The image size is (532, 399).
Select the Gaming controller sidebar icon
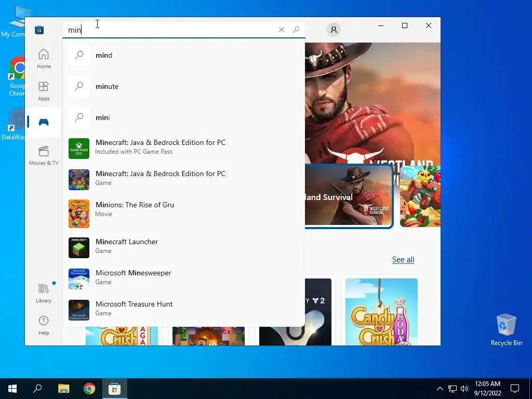44,122
